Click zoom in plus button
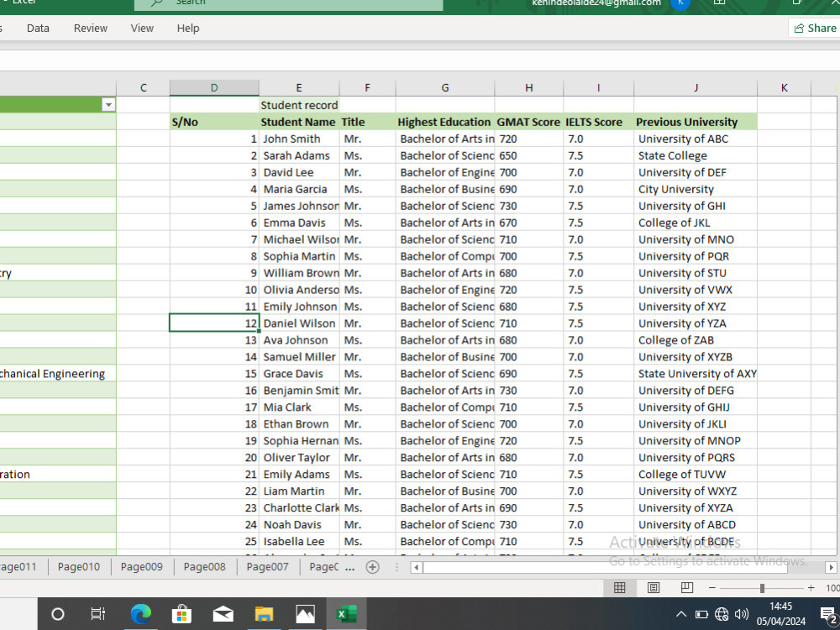This screenshot has height=630, width=840. [x=811, y=588]
